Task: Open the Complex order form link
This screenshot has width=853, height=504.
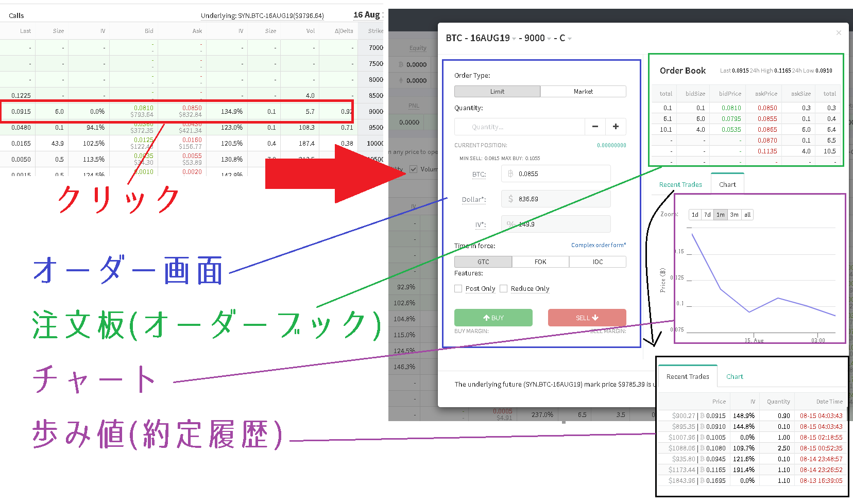Action: 598,245
